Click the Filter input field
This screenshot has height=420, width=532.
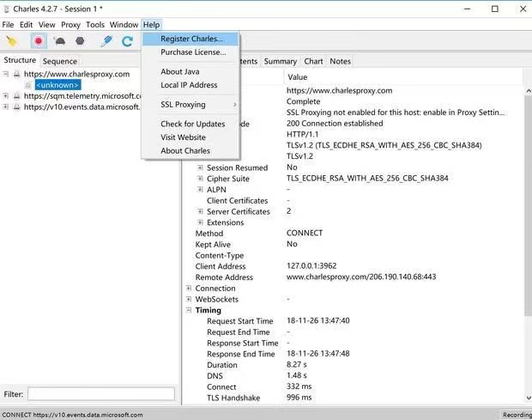point(101,394)
